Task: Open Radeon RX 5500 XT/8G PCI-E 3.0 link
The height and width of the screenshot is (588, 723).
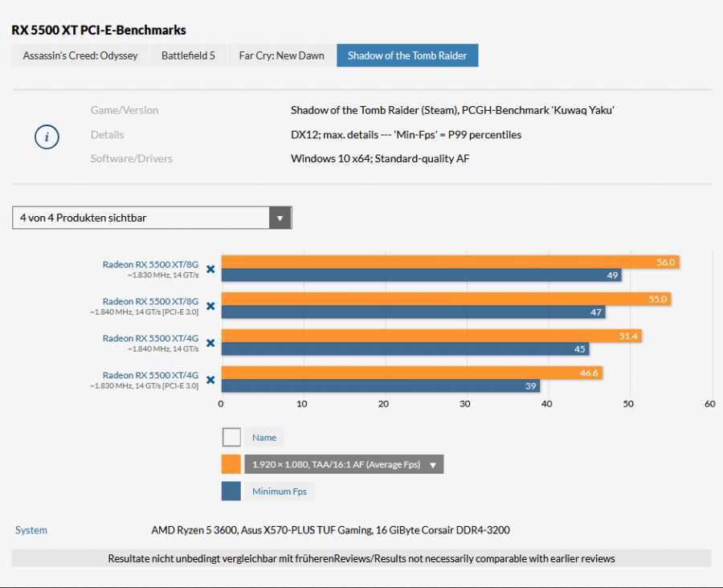Action: pyautogui.click(x=150, y=301)
